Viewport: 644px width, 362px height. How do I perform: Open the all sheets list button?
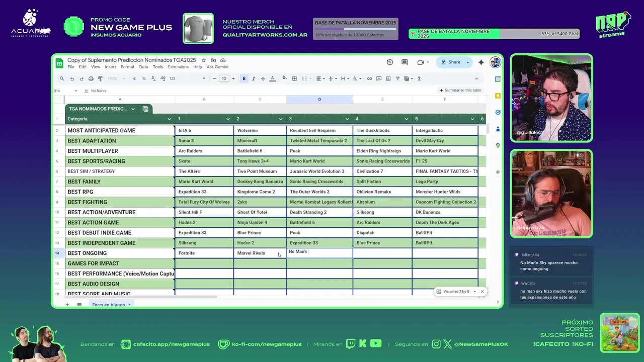point(79,305)
